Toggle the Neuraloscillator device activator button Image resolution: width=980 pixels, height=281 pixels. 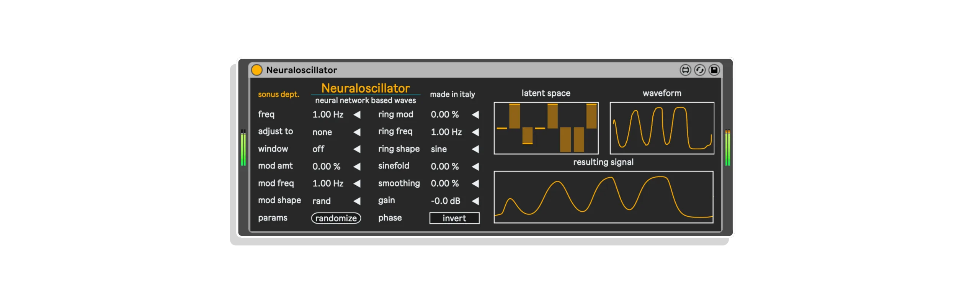pyautogui.click(x=256, y=70)
